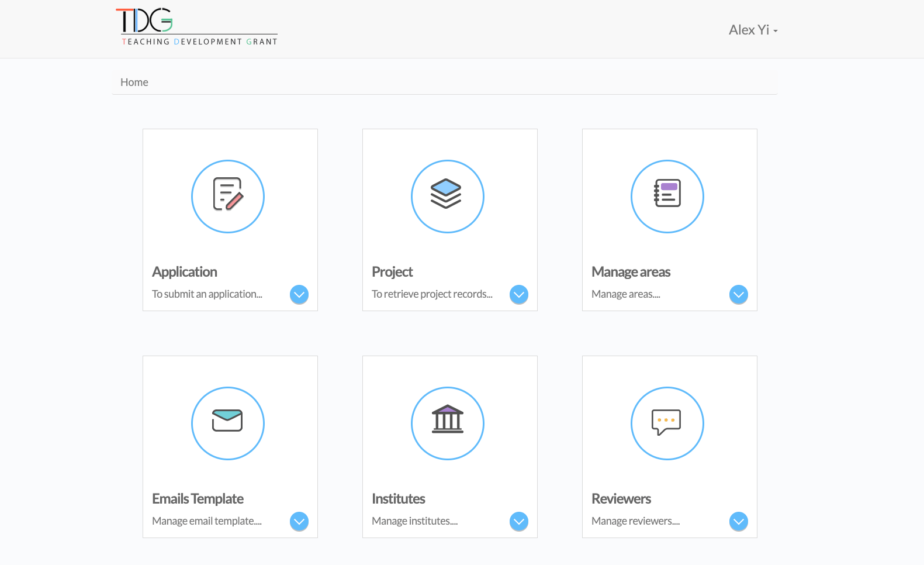Expand the Emails Template card chevron
924x565 pixels.
[299, 521]
